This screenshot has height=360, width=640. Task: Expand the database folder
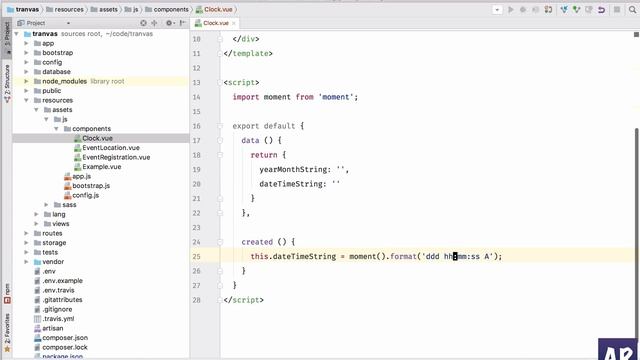pyautogui.click(x=26, y=71)
